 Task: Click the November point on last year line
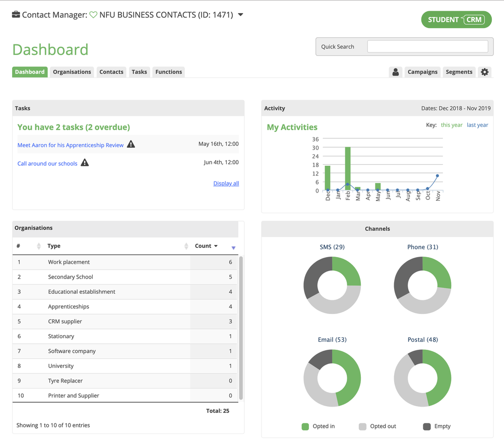tap(437, 175)
